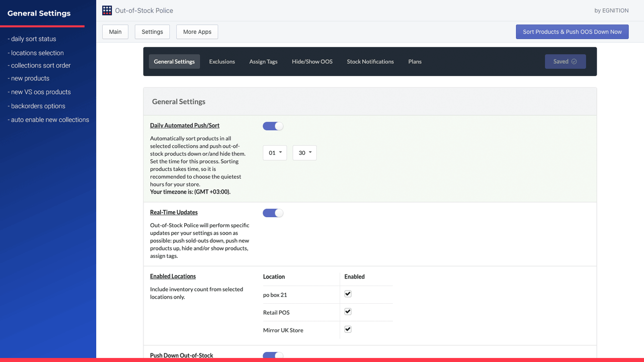Open the More Apps button
This screenshot has width=644, height=362.
click(x=197, y=32)
